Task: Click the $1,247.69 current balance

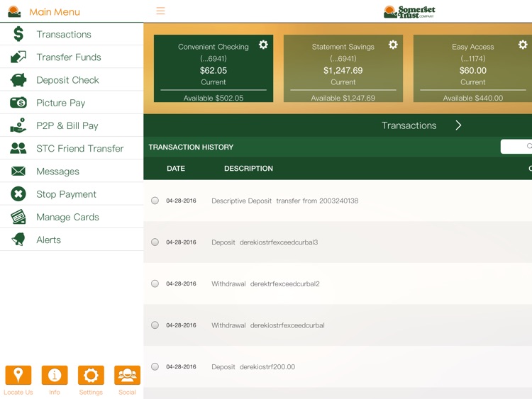Action: pos(343,70)
